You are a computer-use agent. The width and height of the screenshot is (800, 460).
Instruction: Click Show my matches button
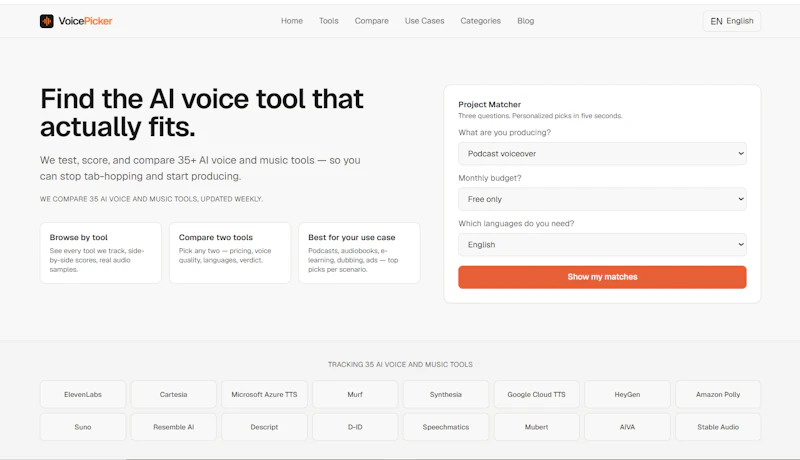(602, 277)
